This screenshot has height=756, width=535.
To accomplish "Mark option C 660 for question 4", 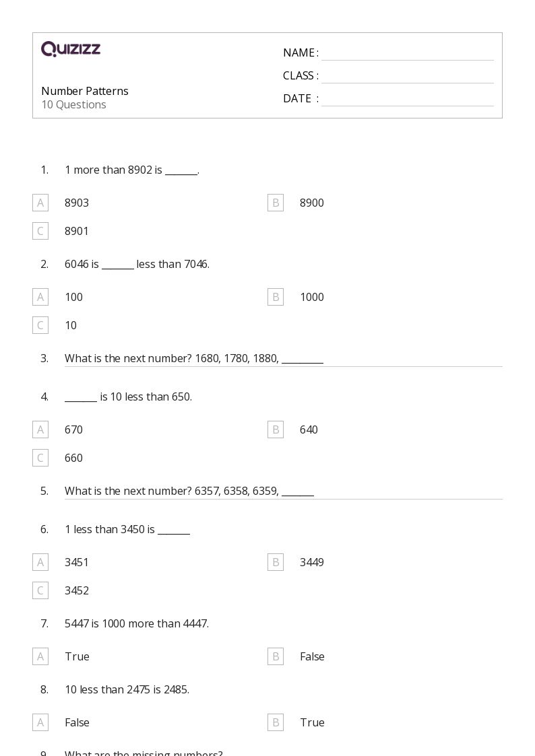I will pos(40,458).
